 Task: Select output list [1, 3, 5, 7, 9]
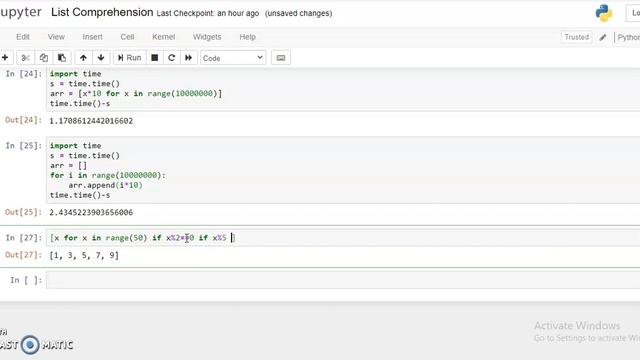84,256
